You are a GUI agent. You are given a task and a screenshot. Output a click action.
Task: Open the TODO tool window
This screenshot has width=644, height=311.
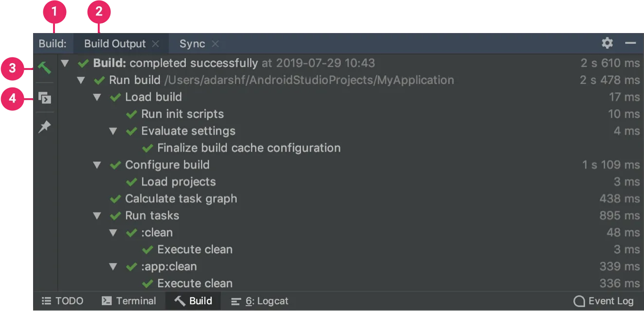tap(62, 301)
